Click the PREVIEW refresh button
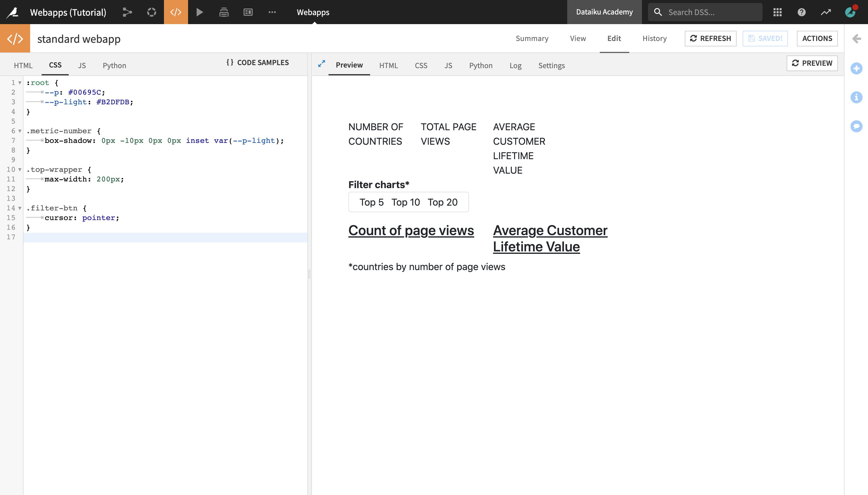This screenshot has width=868, height=495. point(812,63)
